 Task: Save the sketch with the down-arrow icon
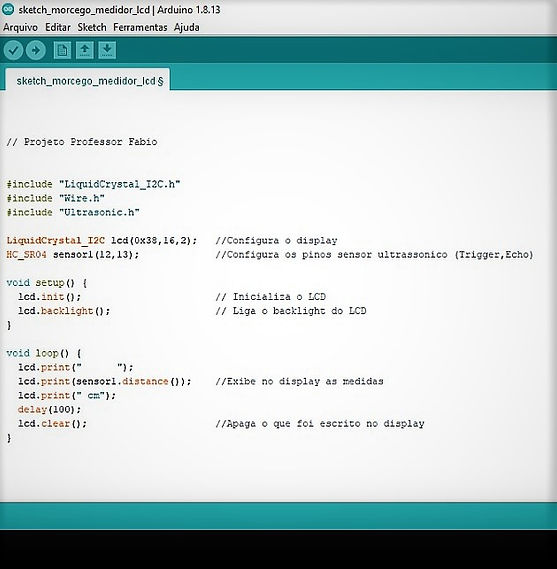coord(107,50)
